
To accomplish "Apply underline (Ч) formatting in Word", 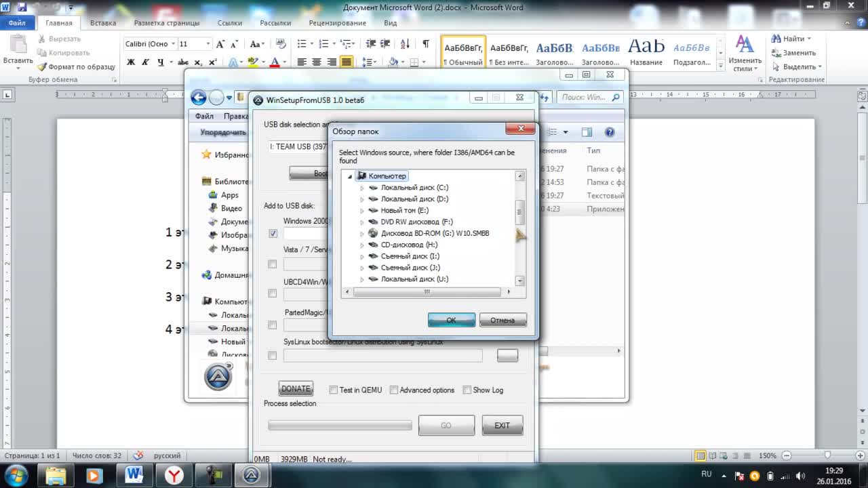I will [x=161, y=62].
